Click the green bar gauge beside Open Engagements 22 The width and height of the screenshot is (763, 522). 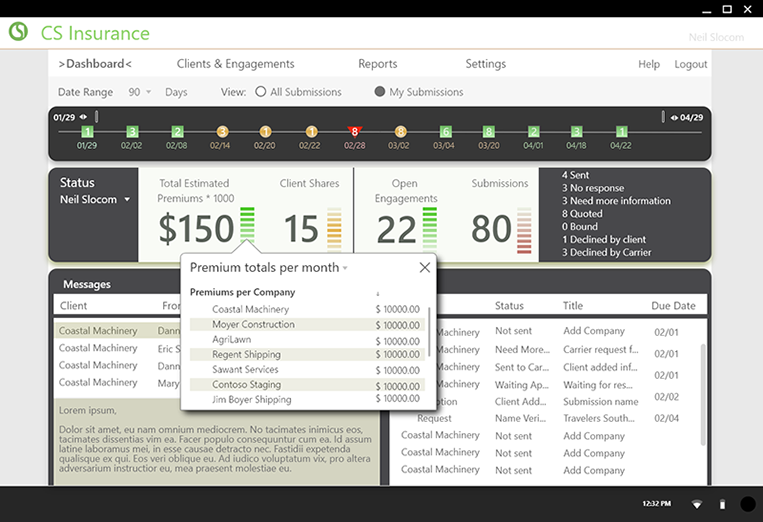click(x=430, y=227)
